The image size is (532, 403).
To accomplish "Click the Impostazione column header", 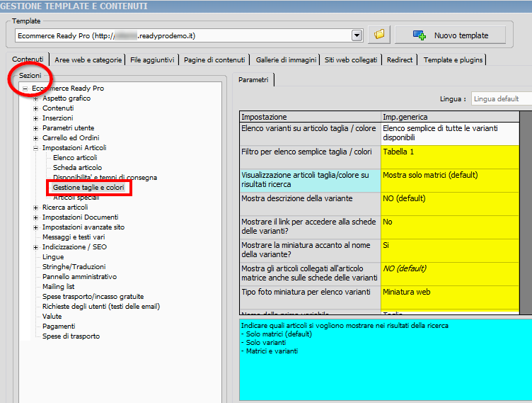I will click(x=310, y=117).
